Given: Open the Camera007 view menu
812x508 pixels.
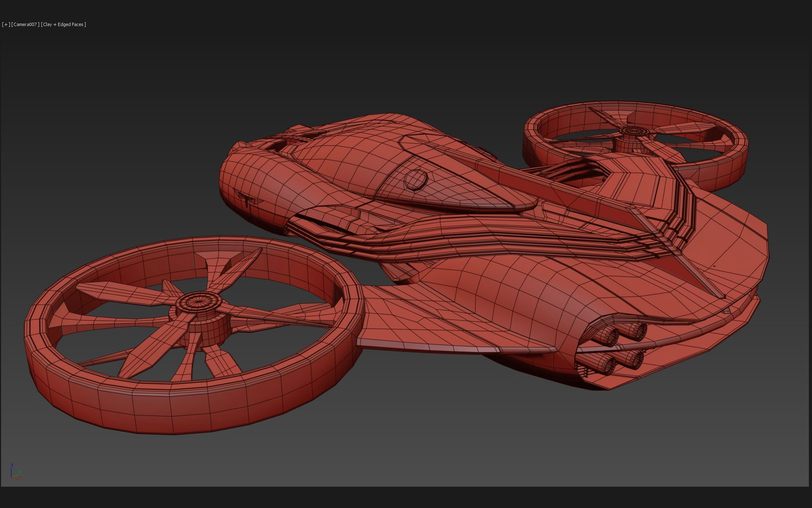Looking at the screenshot, I should click(x=25, y=24).
